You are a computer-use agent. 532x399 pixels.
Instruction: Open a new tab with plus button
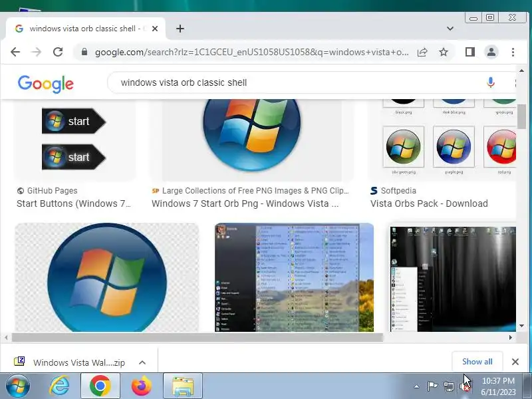click(180, 29)
